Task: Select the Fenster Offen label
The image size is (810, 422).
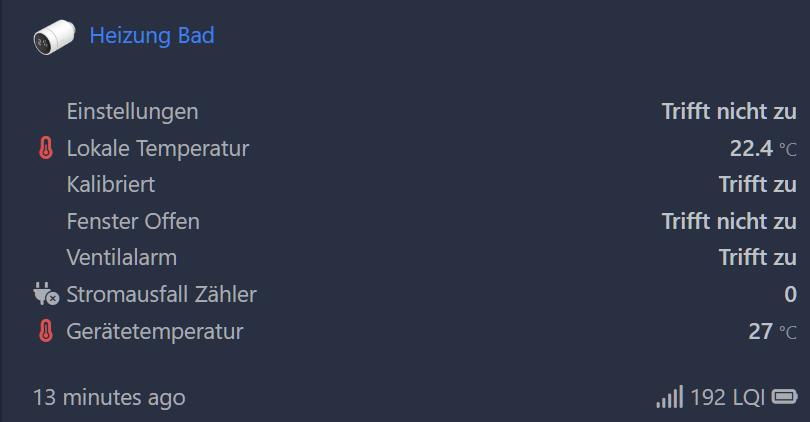Action: pyautogui.click(x=133, y=221)
